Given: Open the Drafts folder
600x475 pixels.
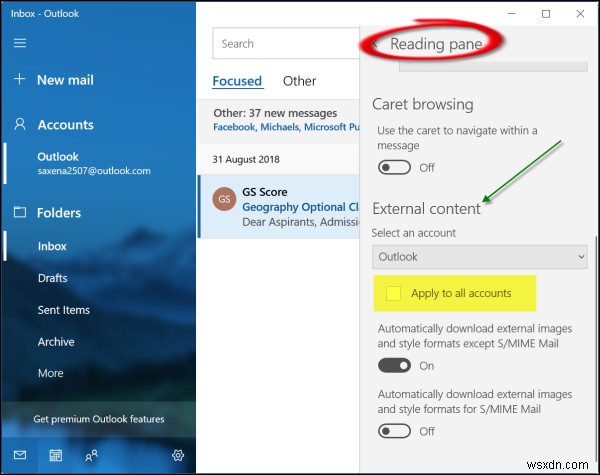Looking at the screenshot, I should click(x=52, y=278).
